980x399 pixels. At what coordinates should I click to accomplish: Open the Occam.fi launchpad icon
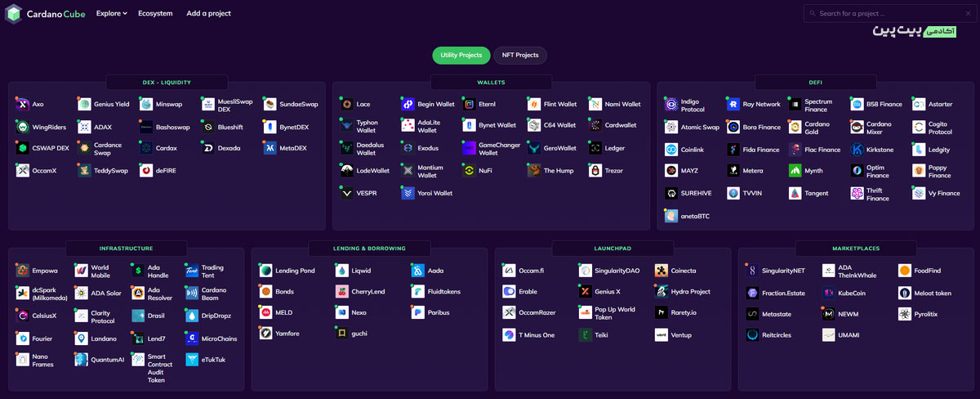coord(509,271)
